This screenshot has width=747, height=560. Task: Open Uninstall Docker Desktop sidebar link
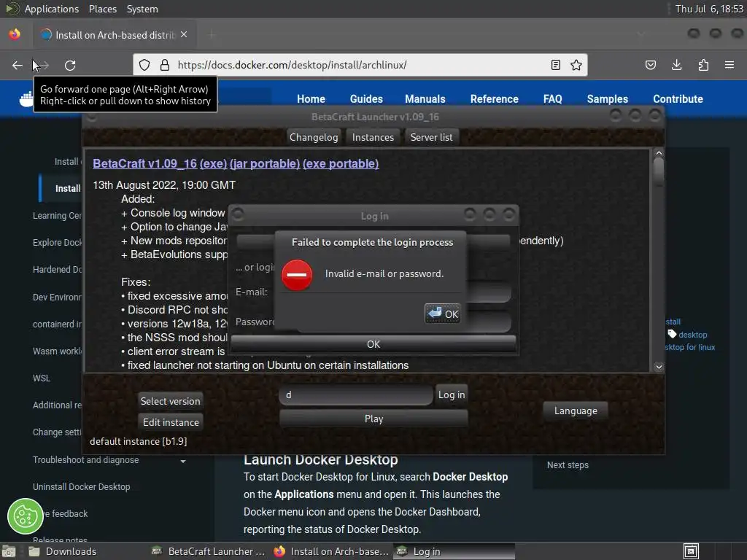pos(82,486)
